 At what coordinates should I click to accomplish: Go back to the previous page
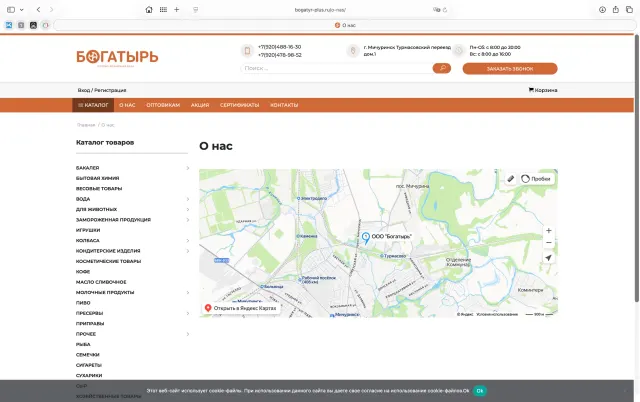(x=38, y=9)
